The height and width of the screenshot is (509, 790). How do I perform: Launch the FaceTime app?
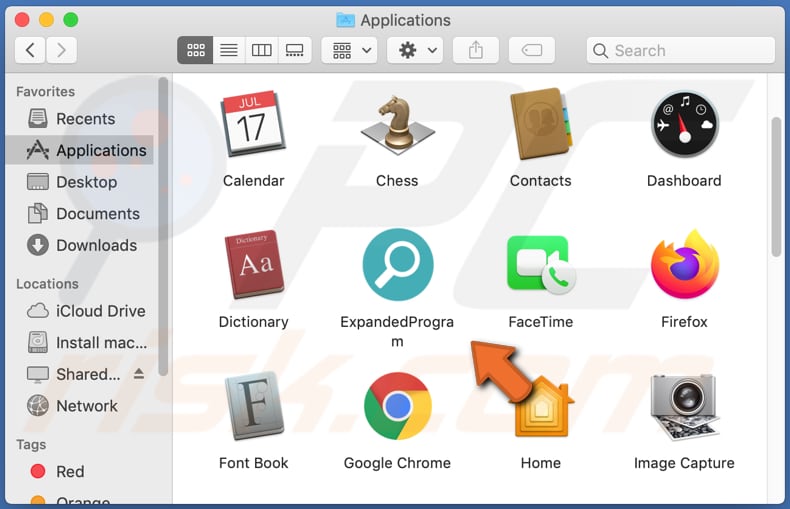click(540, 267)
